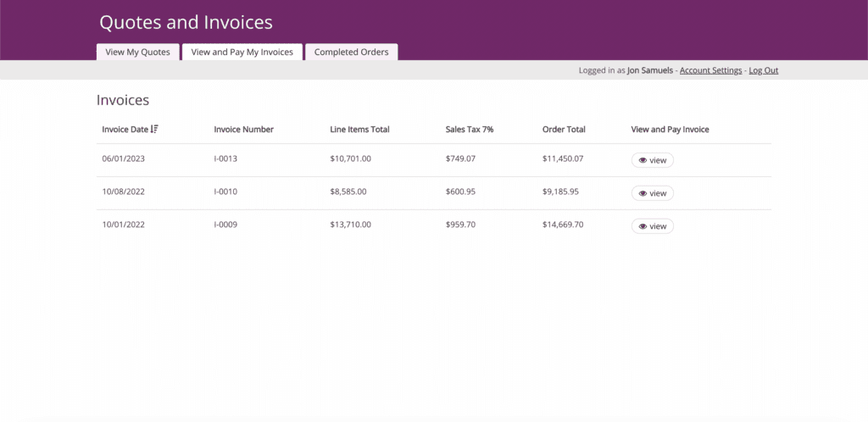Click the Invoice Number column header
This screenshot has height=422, width=868.
[x=243, y=130]
